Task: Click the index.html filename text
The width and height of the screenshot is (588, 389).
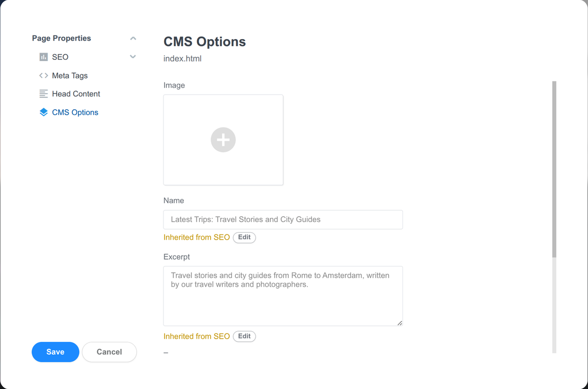Action: pyautogui.click(x=182, y=58)
